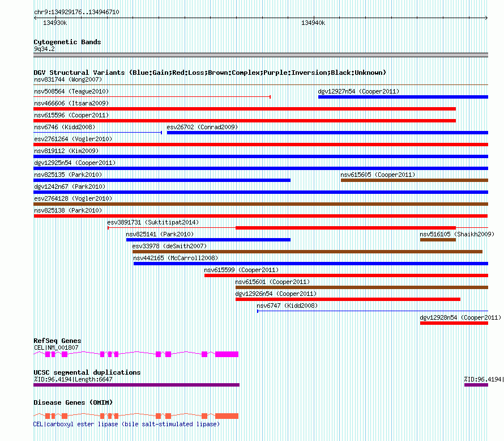Select the brown bar below nsv516105 (Shaikh2009)
Image resolution: width=504 pixels, height=441 pixels.
[438, 240]
